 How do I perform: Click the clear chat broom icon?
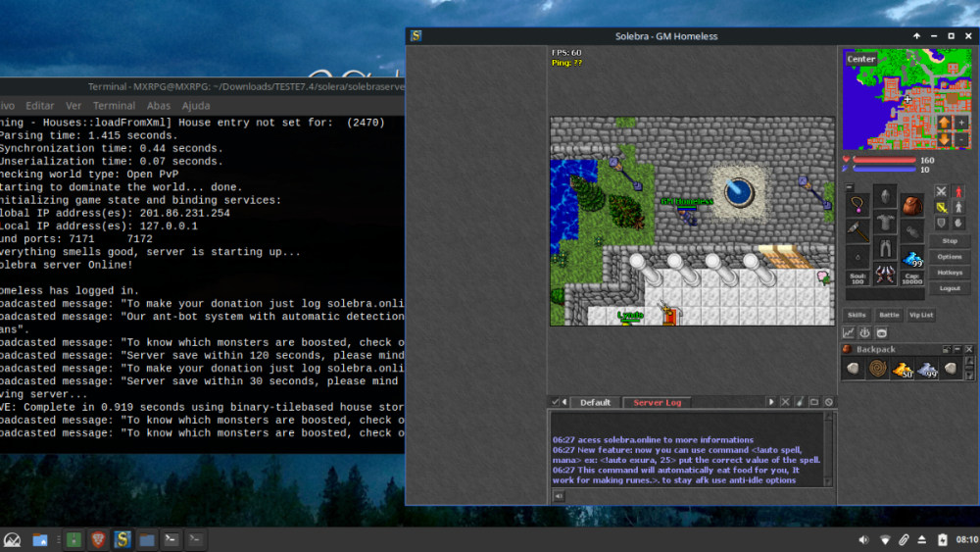tap(800, 402)
